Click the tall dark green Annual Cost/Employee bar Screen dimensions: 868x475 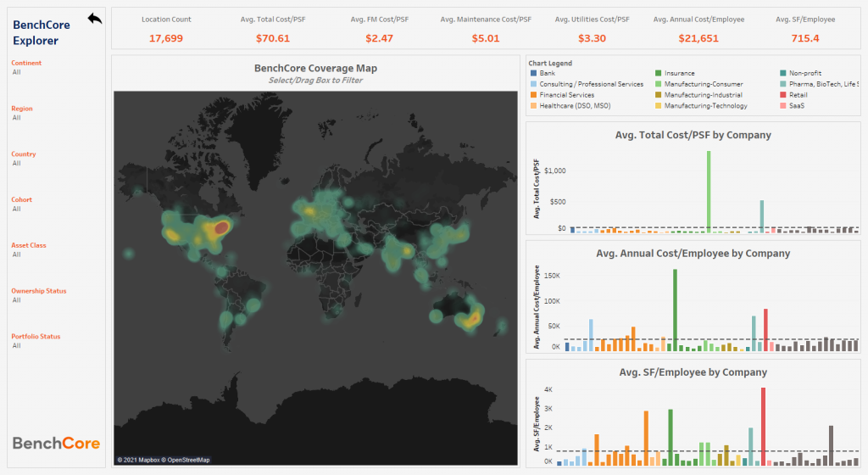pos(676,310)
